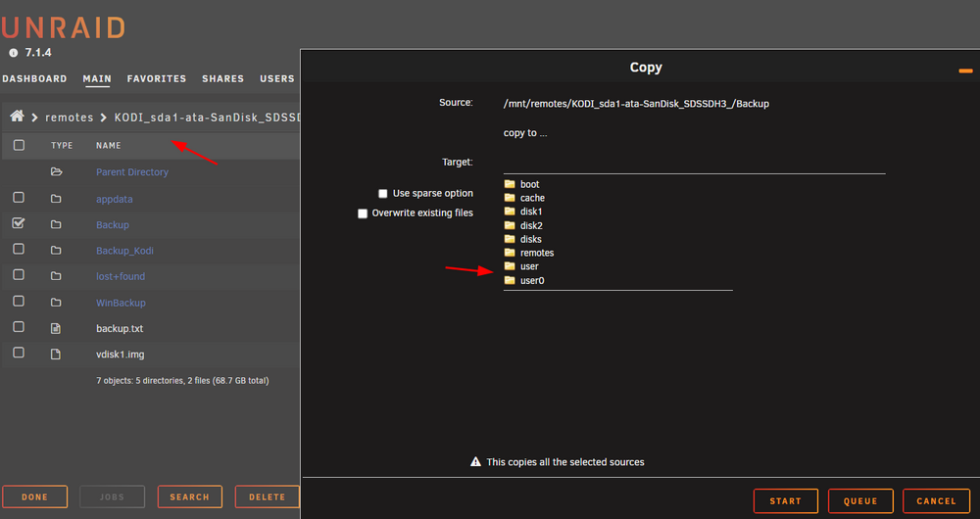Click the Search button
The image size is (980, 519).
click(x=190, y=497)
